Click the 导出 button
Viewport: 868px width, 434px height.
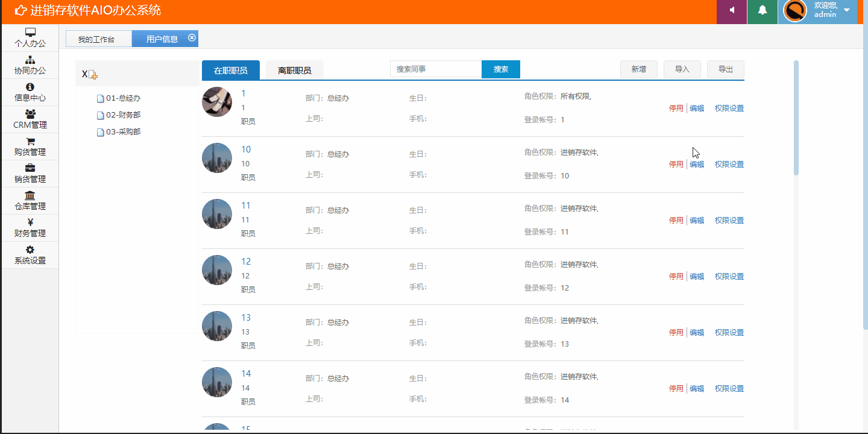tap(726, 69)
